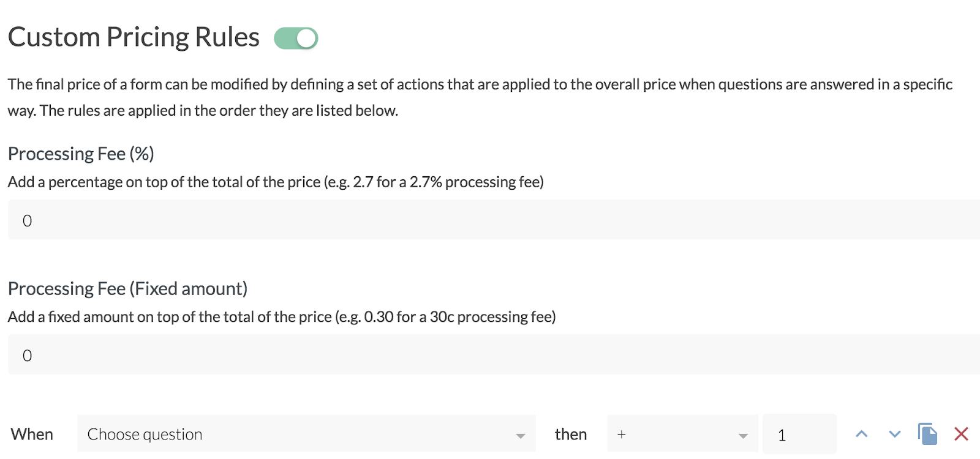Click the rule amount field showing 1
Viewport: 980px width, 459px height.
799,435
